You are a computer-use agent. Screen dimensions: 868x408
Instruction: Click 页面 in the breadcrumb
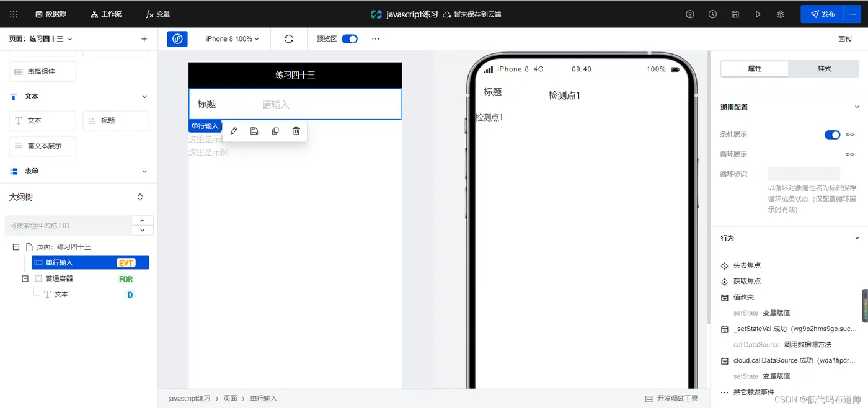pyautogui.click(x=230, y=398)
